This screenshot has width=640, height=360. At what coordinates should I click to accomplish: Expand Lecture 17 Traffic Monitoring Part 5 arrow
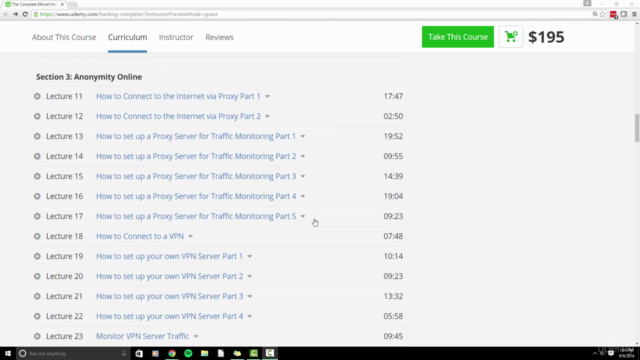coord(303,217)
